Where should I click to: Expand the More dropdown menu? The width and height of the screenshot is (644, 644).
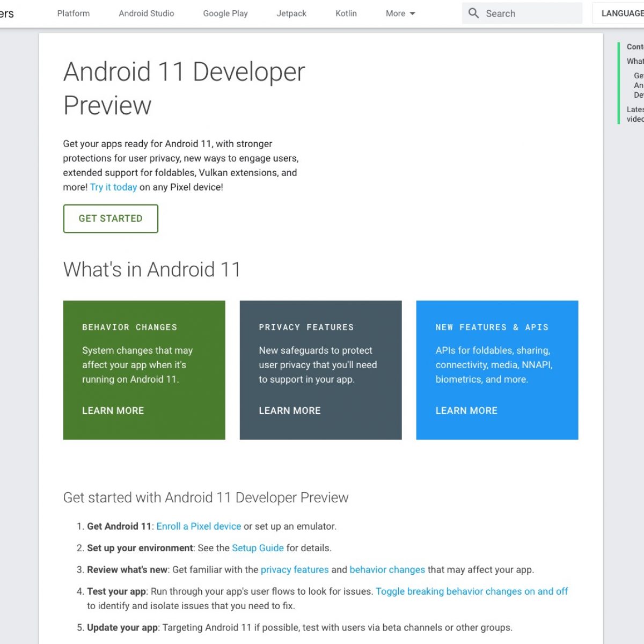[400, 13]
